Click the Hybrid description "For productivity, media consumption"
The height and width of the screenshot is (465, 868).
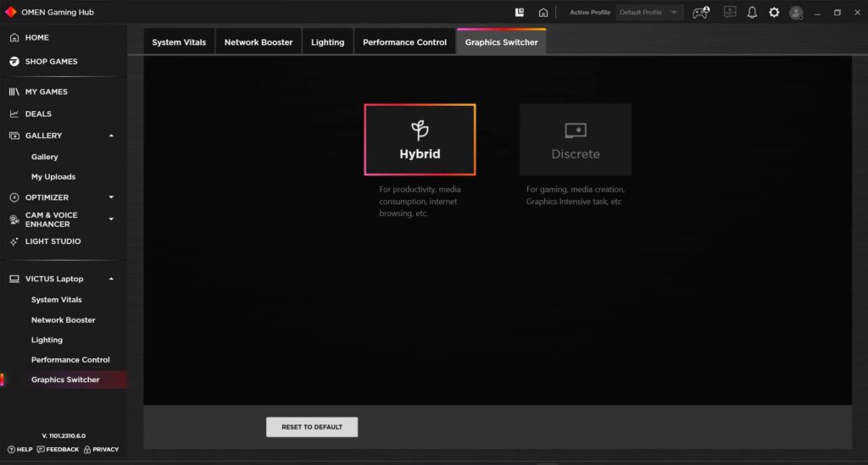point(420,202)
